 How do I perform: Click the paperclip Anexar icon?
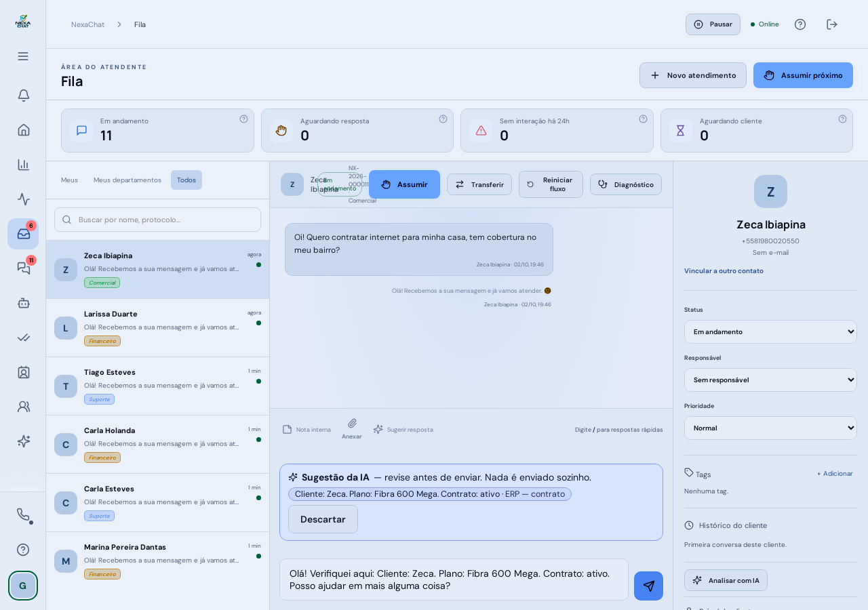[x=352, y=429]
